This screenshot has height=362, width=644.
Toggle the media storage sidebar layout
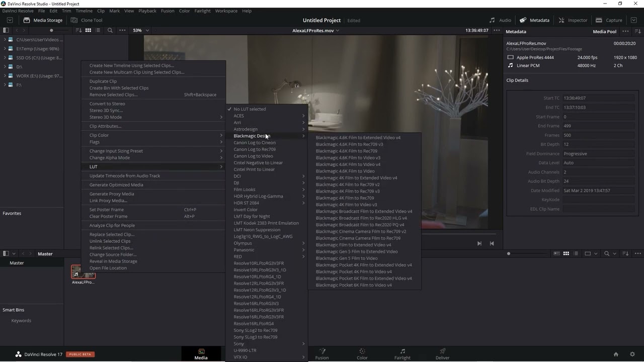pyautogui.click(x=6, y=30)
